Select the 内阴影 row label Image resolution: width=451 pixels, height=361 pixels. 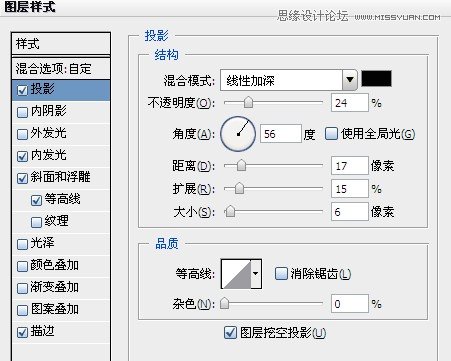49,111
